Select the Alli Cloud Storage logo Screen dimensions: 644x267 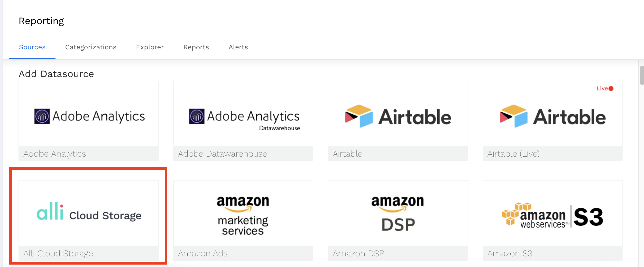point(89,213)
